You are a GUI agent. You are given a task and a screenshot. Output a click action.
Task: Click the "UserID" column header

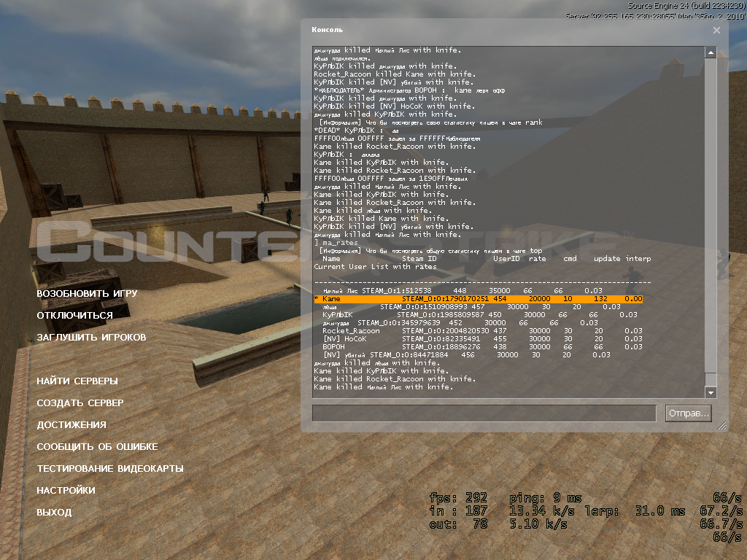506,259
